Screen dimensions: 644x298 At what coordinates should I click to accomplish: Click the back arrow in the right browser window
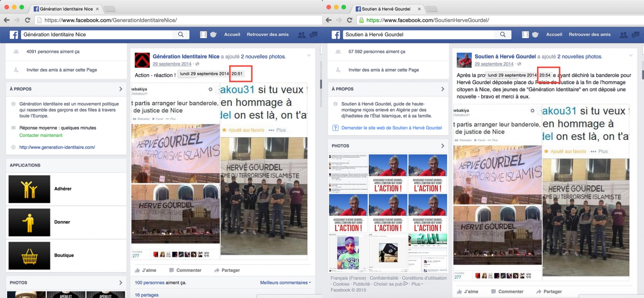click(329, 20)
